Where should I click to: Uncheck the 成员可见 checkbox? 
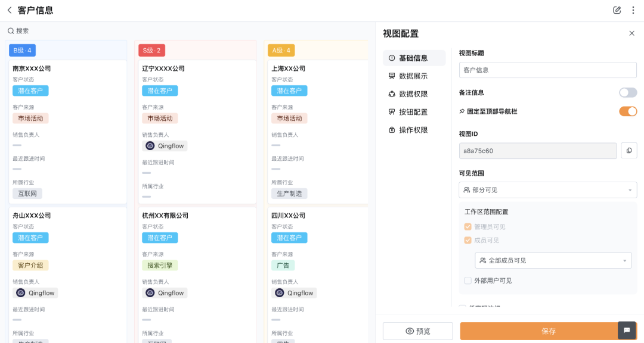pyautogui.click(x=468, y=241)
